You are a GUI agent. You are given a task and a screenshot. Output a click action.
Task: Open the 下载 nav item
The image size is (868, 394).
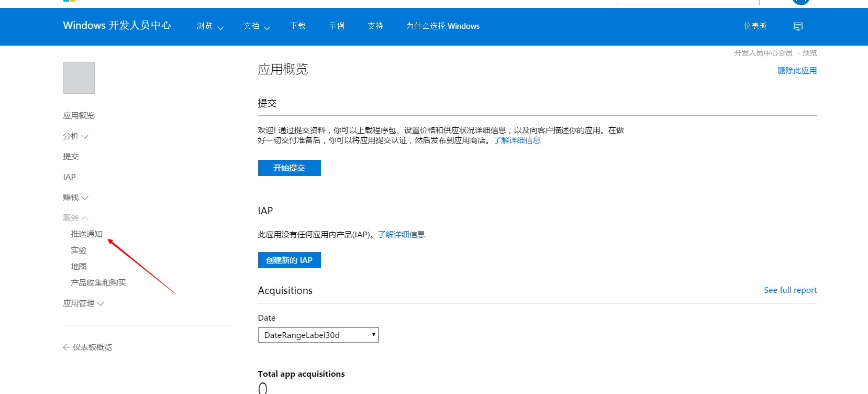298,26
